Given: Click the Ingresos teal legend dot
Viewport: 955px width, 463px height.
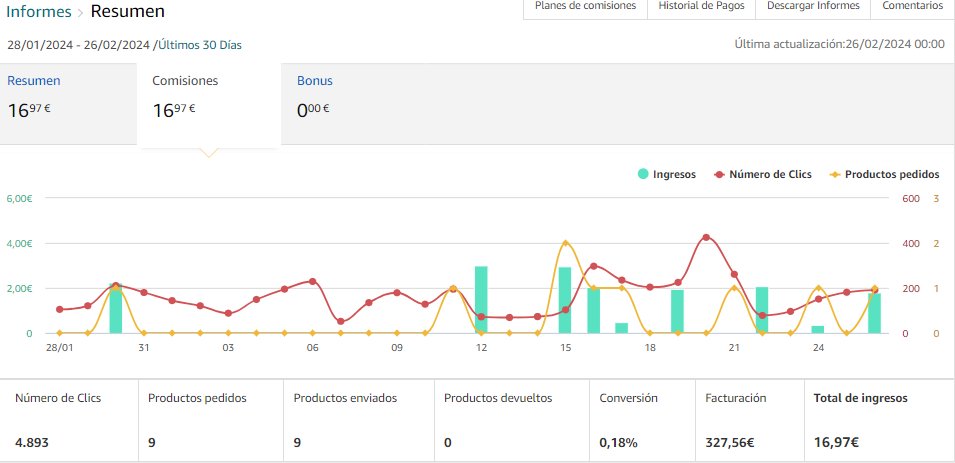Looking at the screenshot, I should [643, 174].
